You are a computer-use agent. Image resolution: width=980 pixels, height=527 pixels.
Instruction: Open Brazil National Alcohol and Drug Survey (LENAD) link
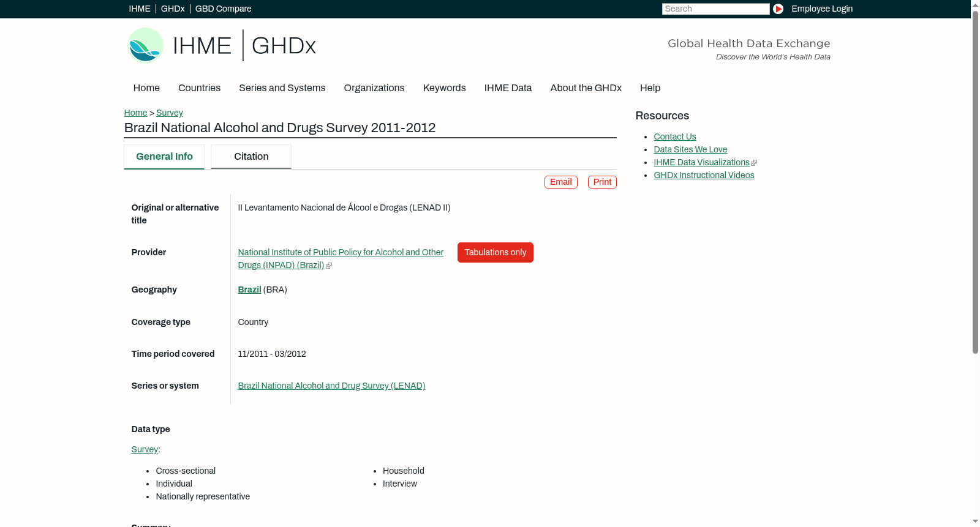(x=331, y=386)
